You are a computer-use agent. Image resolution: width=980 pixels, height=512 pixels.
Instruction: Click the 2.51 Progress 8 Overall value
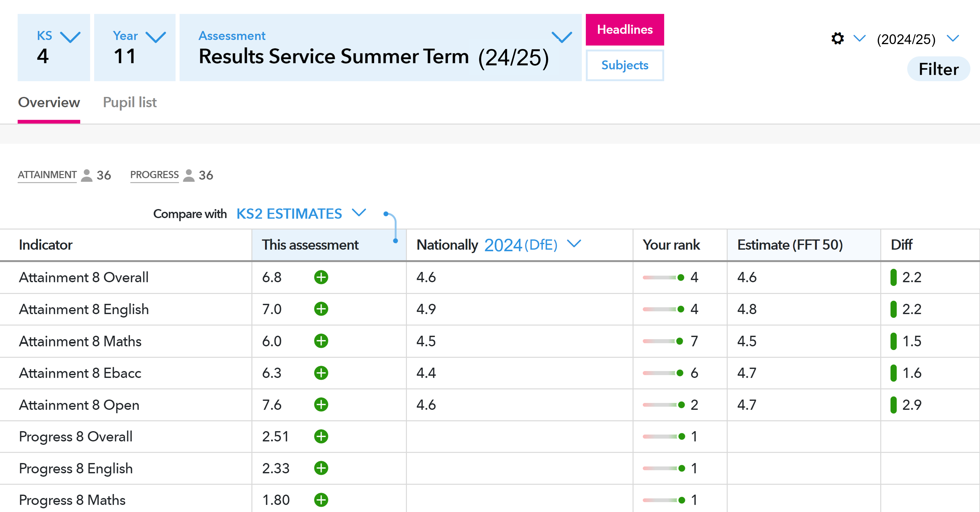coord(275,437)
